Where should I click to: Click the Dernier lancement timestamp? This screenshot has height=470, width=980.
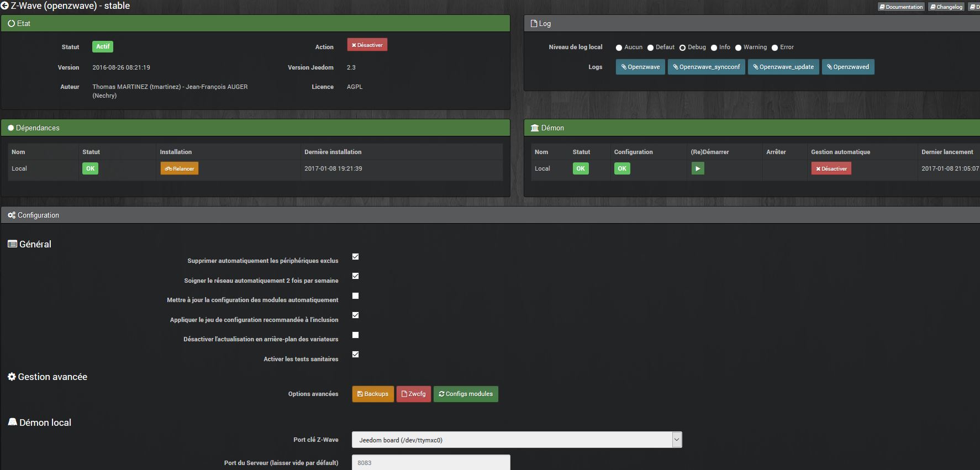click(x=950, y=168)
